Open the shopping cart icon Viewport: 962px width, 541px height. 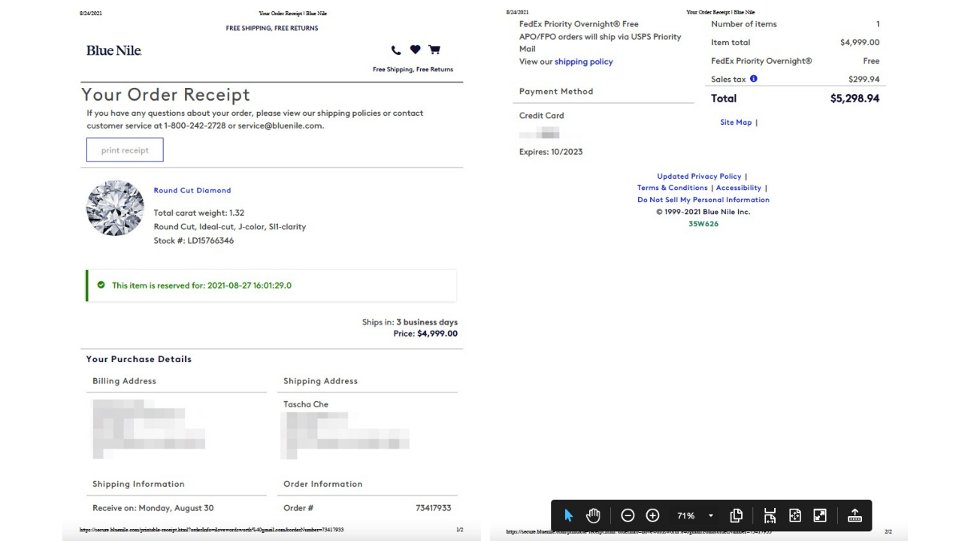click(x=434, y=50)
